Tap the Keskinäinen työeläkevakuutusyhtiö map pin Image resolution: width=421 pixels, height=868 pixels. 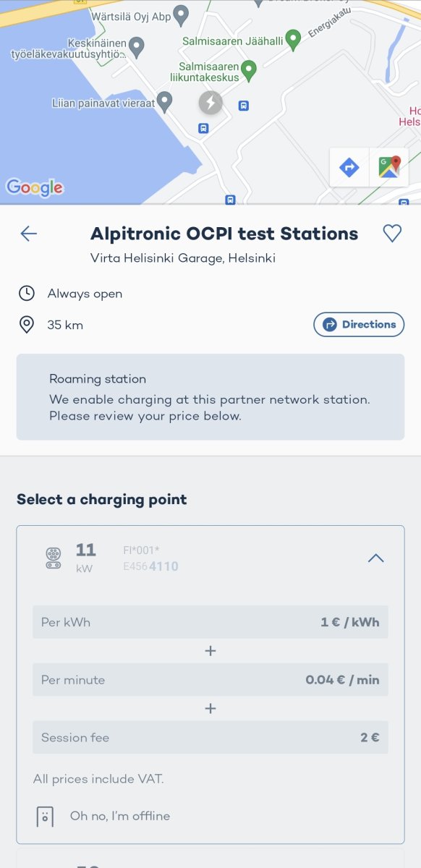(x=136, y=48)
